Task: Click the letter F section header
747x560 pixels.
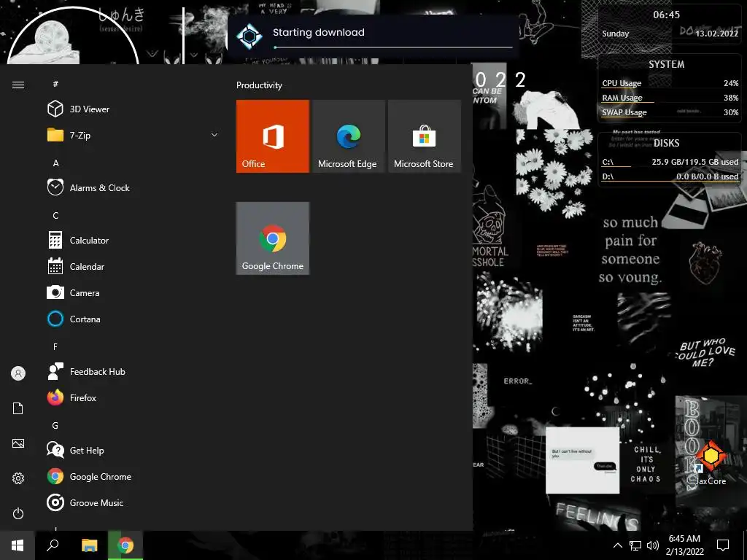Action: pos(55,346)
